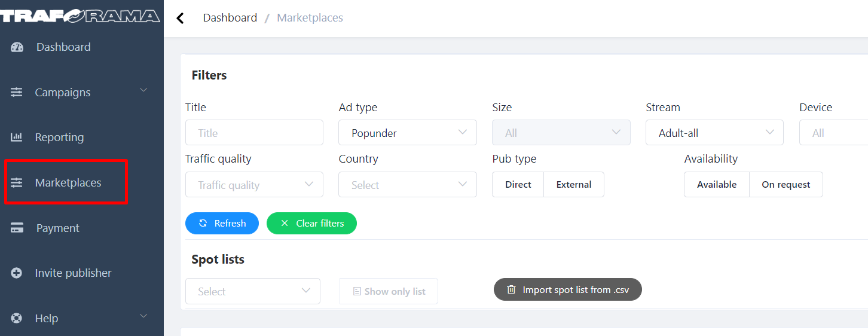Toggle the Direct pub type filter

pyautogui.click(x=518, y=184)
